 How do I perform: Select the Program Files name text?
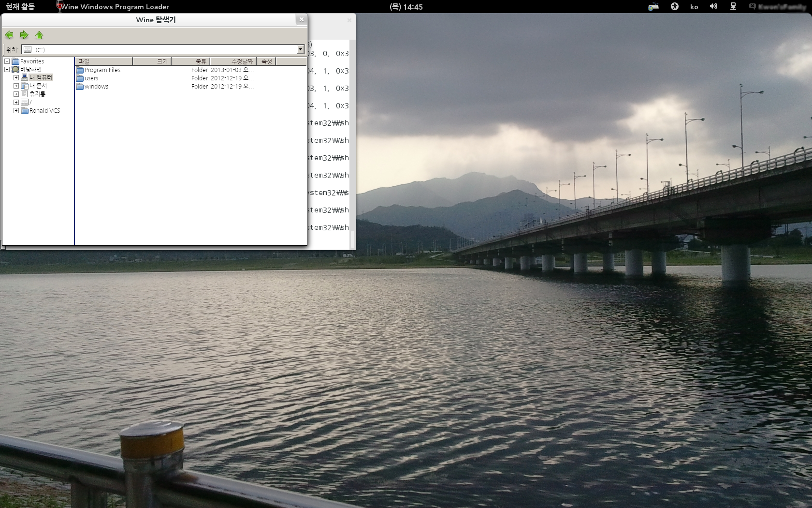[102, 70]
